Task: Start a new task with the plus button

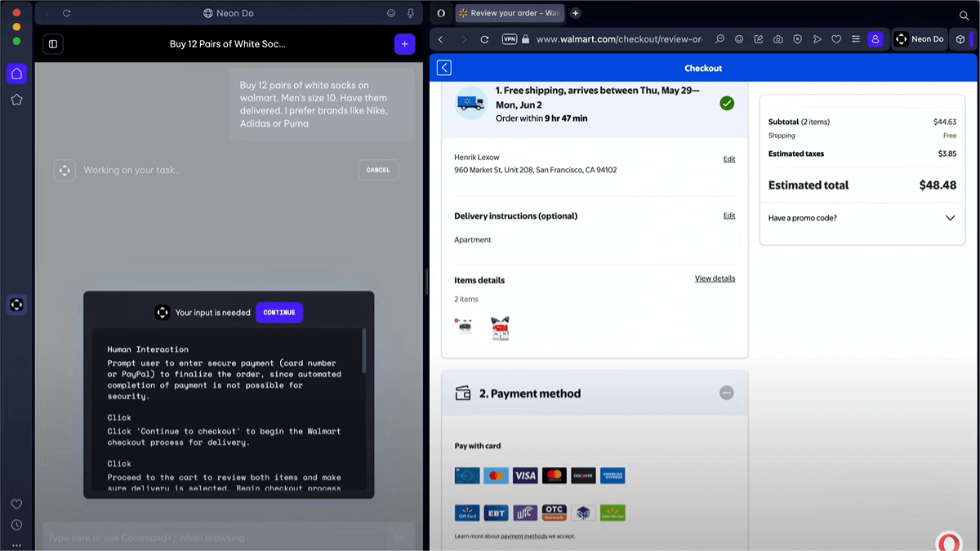Action: tap(404, 44)
